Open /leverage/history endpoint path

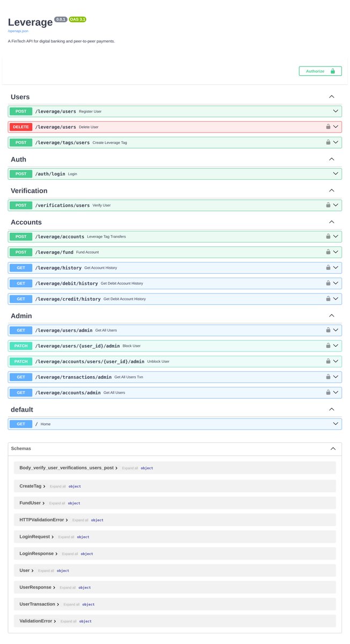point(58,267)
